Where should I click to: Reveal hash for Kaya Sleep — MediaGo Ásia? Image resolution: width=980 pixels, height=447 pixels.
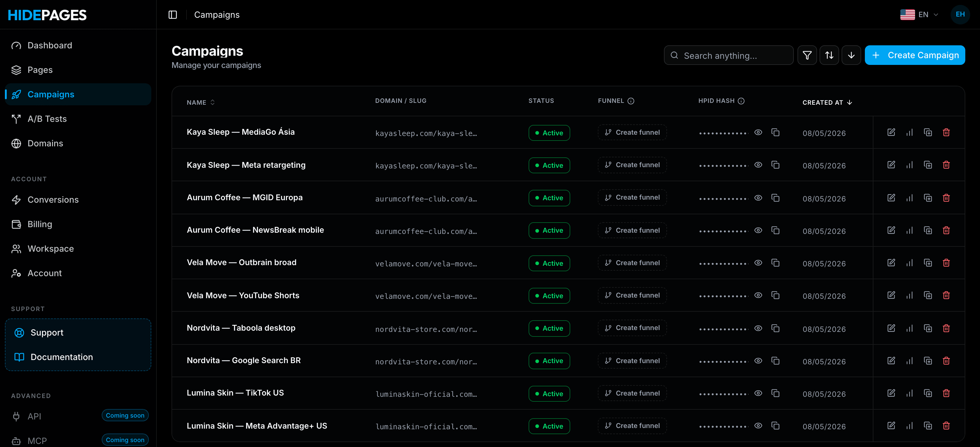tap(758, 132)
